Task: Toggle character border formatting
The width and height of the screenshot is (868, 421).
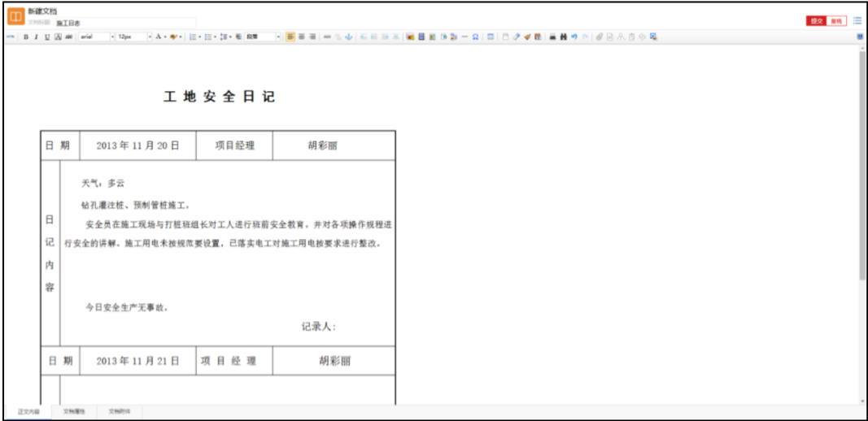Action: 58,37
